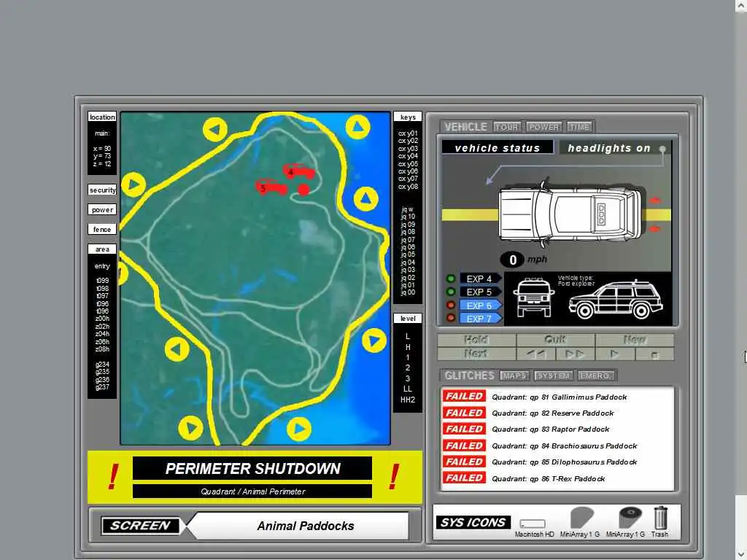Click the power label in left sidebar
This screenshot has width=747, height=560.
102,209
